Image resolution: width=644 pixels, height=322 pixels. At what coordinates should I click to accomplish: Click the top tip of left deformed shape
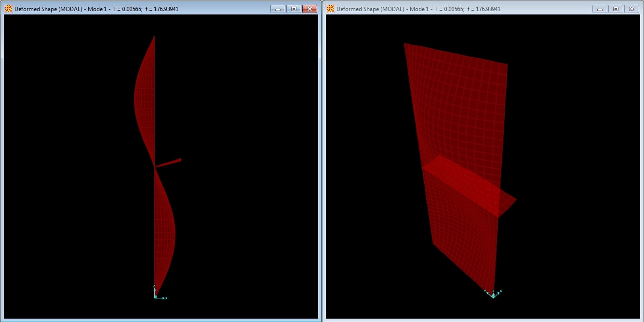pyautogui.click(x=154, y=36)
